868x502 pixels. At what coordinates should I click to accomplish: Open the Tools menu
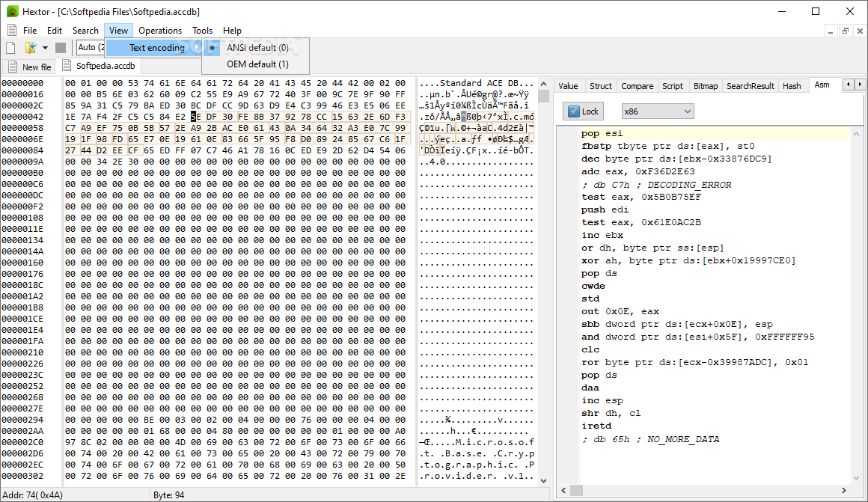click(202, 31)
